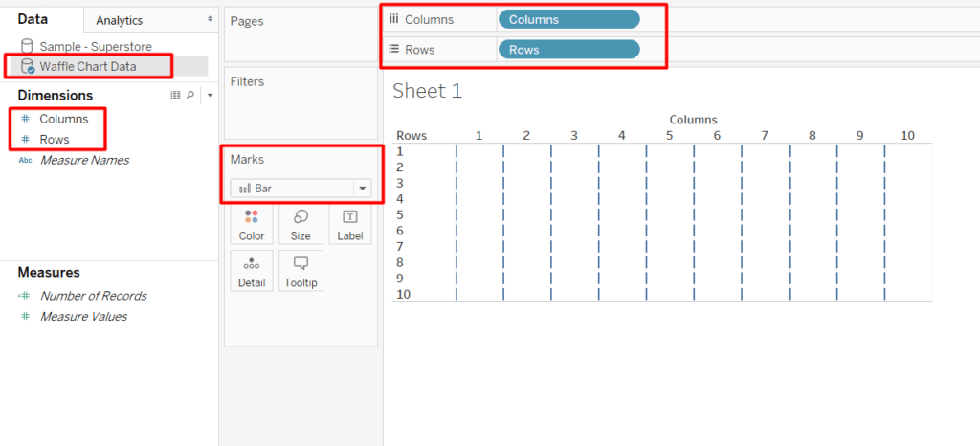Click the Sheet 1 title
Screen dimensions: 980x446
point(427,91)
